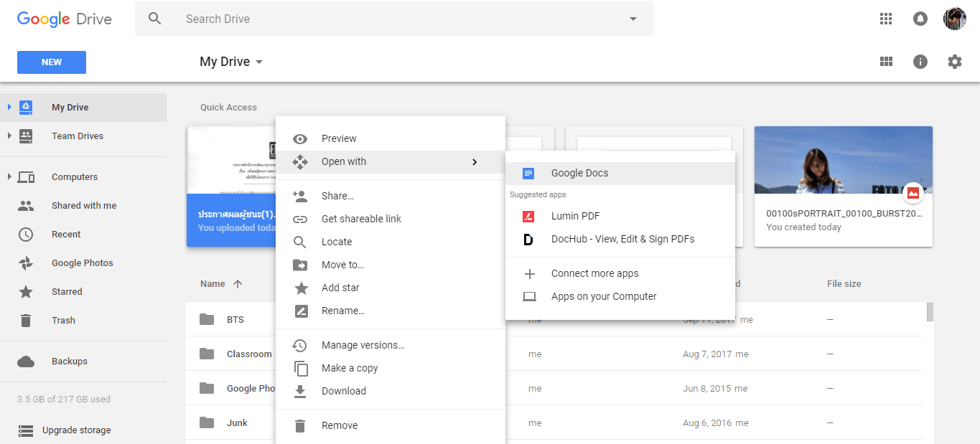Show the details pane via info icon

(920, 62)
